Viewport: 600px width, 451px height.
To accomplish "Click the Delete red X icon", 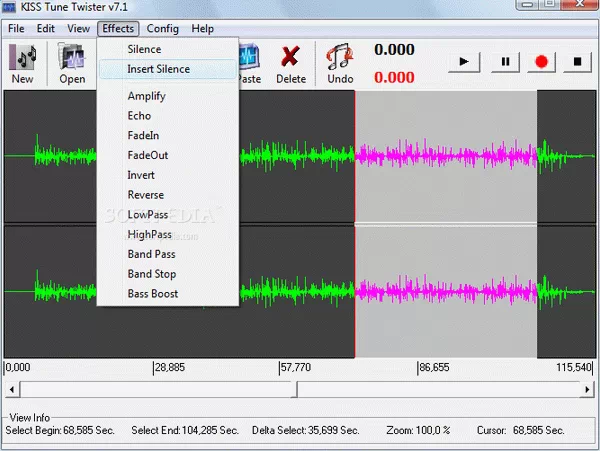I will pos(290,57).
